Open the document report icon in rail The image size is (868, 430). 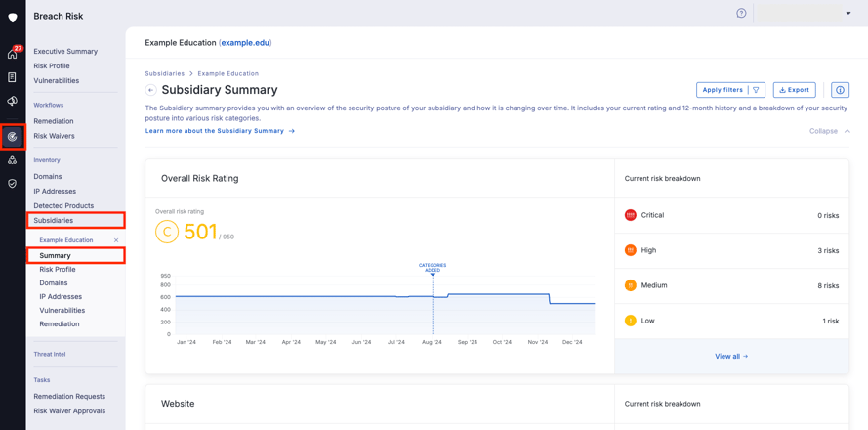[12, 77]
